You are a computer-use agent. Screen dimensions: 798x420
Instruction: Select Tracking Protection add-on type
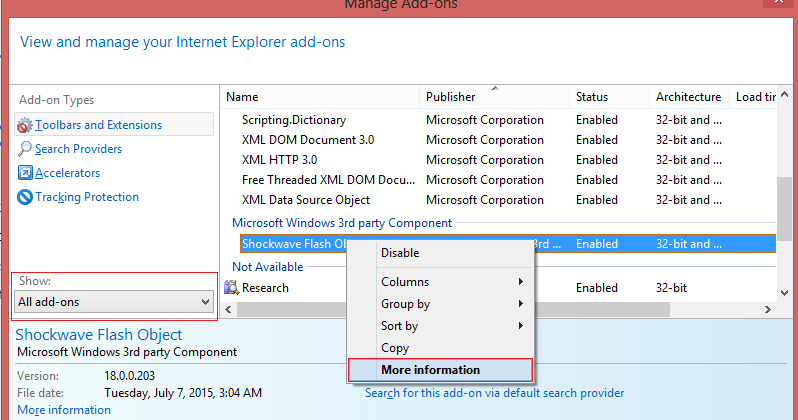point(87,197)
